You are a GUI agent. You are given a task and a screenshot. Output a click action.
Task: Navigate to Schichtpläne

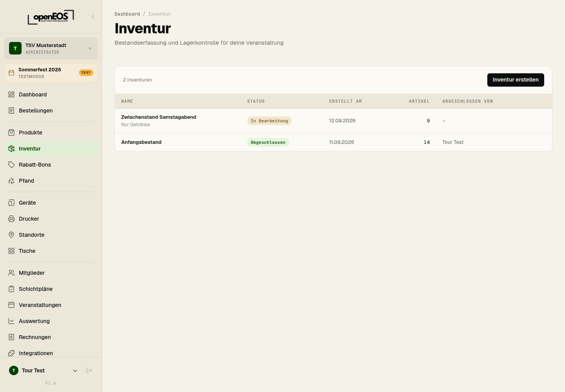click(x=51, y=289)
